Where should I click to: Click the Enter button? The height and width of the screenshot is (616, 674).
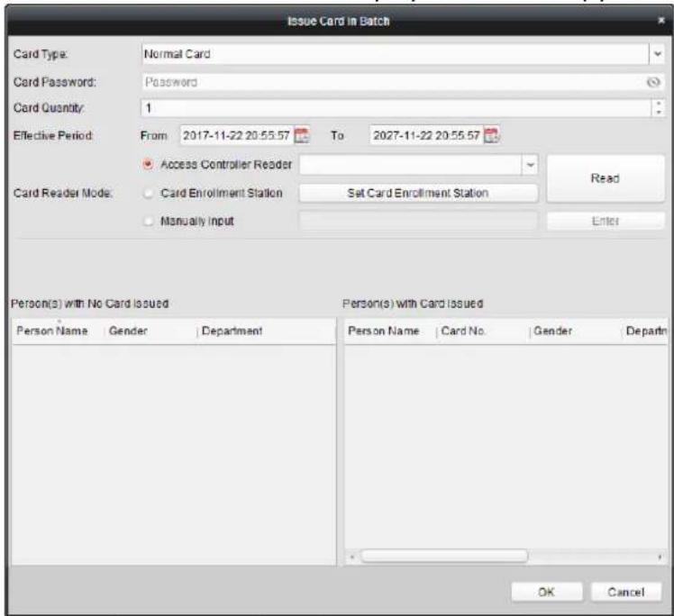[606, 221]
